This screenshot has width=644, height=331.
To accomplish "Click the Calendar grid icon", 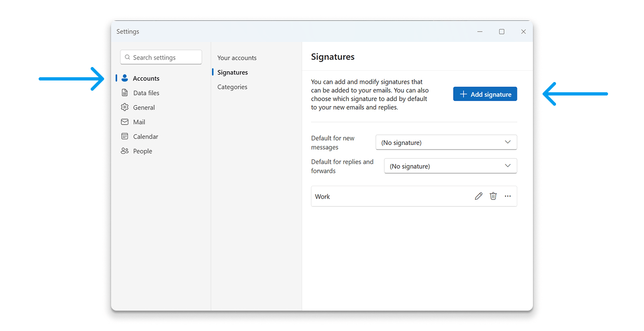I will pyautogui.click(x=125, y=136).
